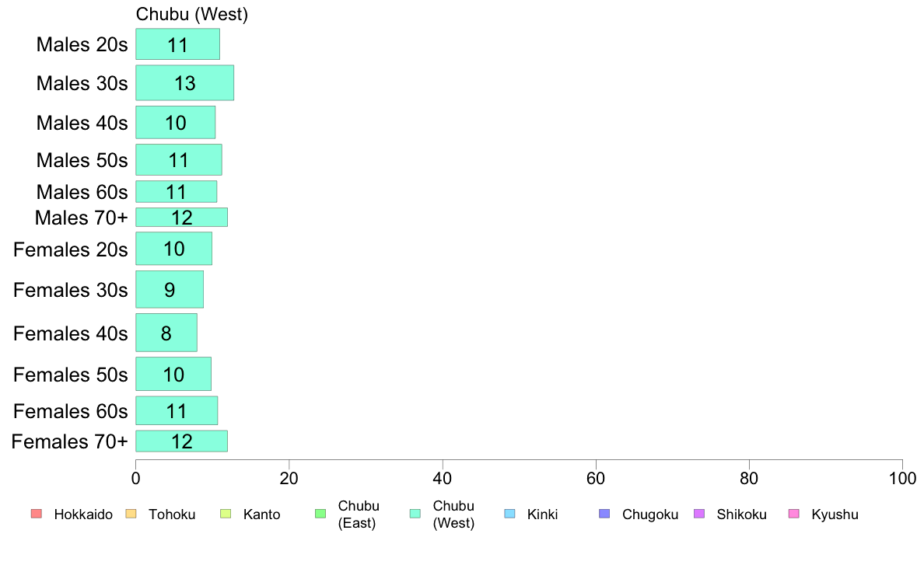Click the Kyushu pink legend swatch
The image size is (924, 572).
794,514
